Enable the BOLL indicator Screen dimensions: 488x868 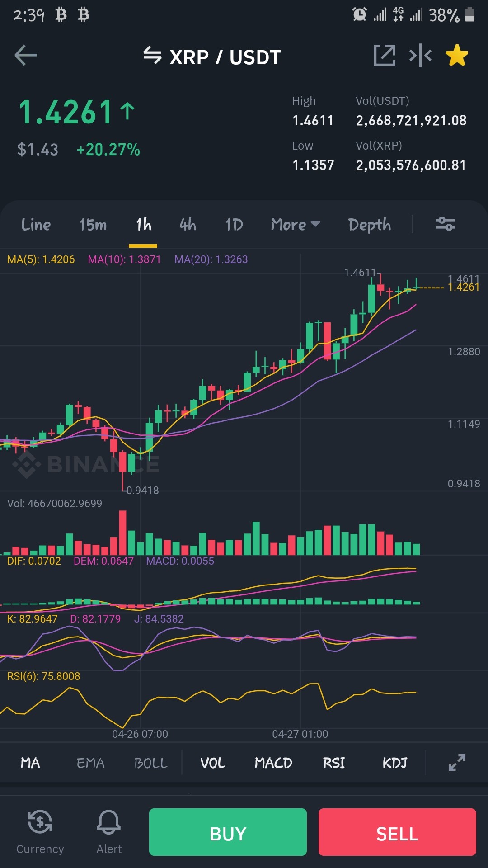pyautogui.click(x=151, y=763)
